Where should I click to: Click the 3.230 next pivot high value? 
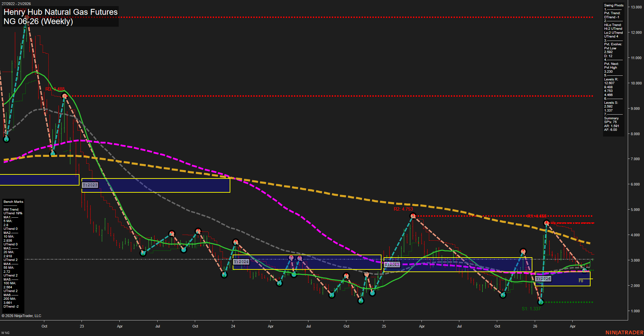(608, 72)
